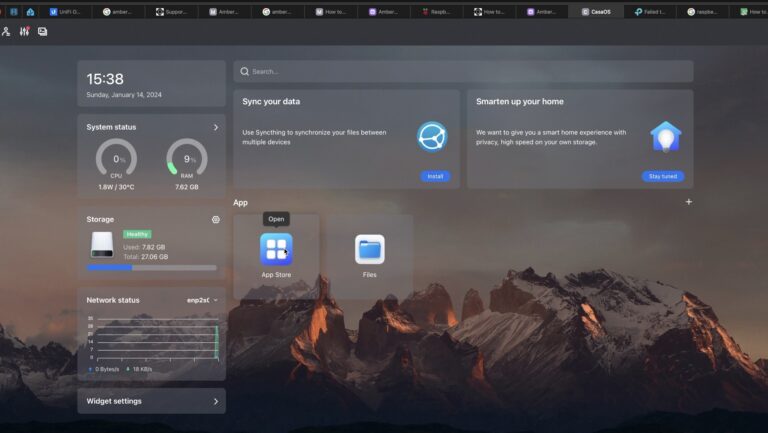Click the Stay tuned button
The height and width of the screenshot is (433, 768).
pyautogui.click(x=662, y=176)
